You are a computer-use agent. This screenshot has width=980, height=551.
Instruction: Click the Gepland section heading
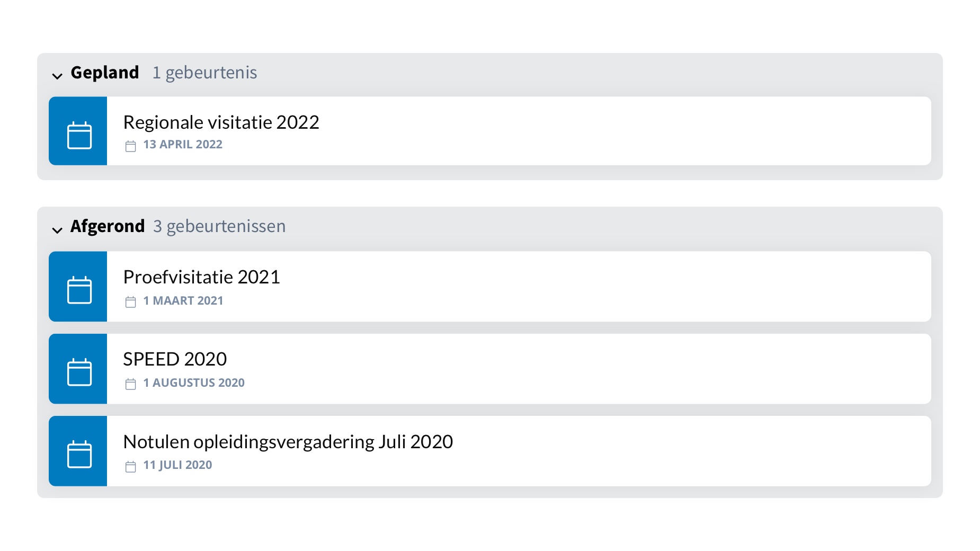[x=105, y=73]
